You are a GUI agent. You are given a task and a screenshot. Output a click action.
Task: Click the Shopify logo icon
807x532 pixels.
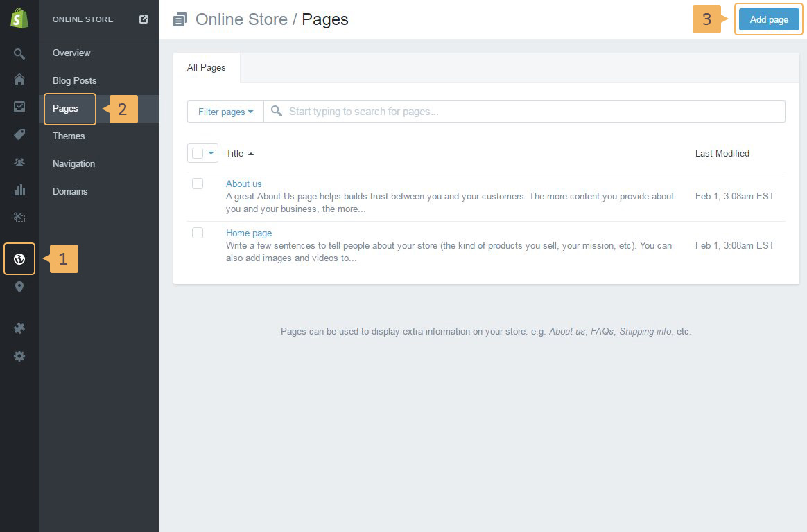[19, 19]
